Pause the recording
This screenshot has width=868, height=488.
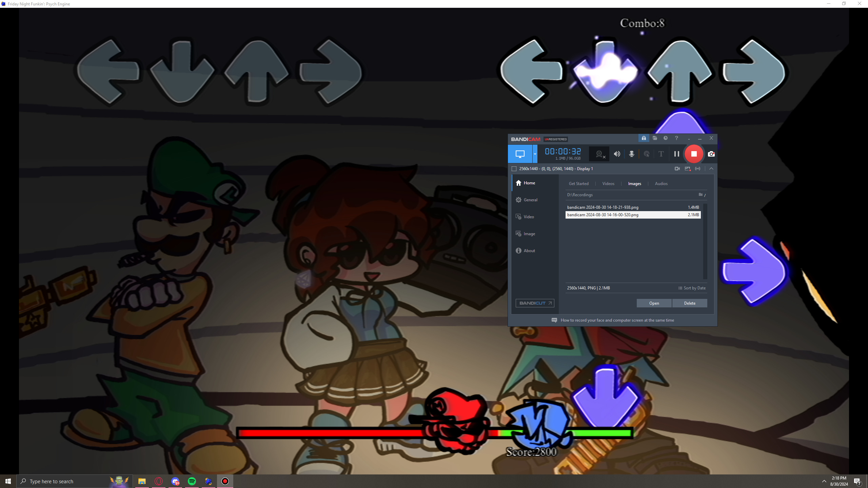coord(676,154)
